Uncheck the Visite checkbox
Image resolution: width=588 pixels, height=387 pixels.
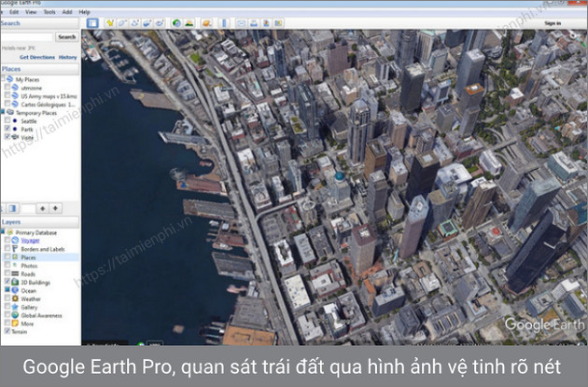coord(7,137)
